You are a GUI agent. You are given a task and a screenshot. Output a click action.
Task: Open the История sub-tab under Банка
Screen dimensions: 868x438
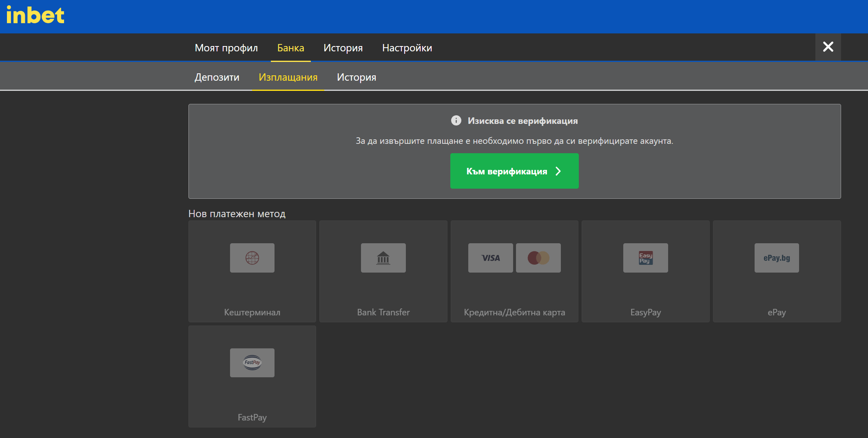[356, 77]
